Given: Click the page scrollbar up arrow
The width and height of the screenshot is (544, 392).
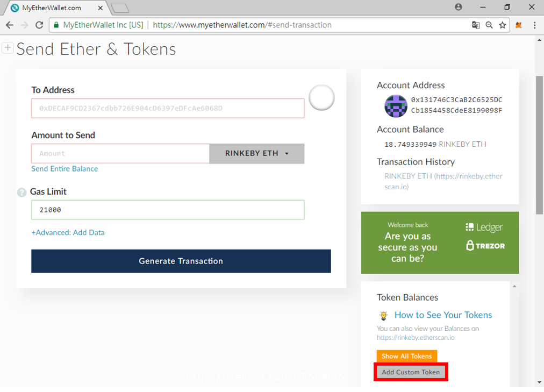Looking at the screenshot, I should tap(540, 40).
